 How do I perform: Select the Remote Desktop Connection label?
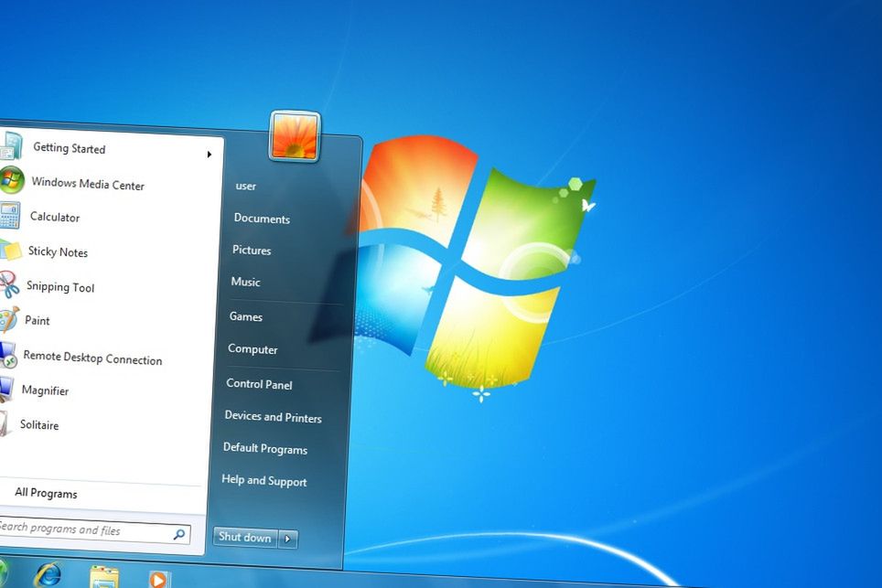tap(92, 358)
